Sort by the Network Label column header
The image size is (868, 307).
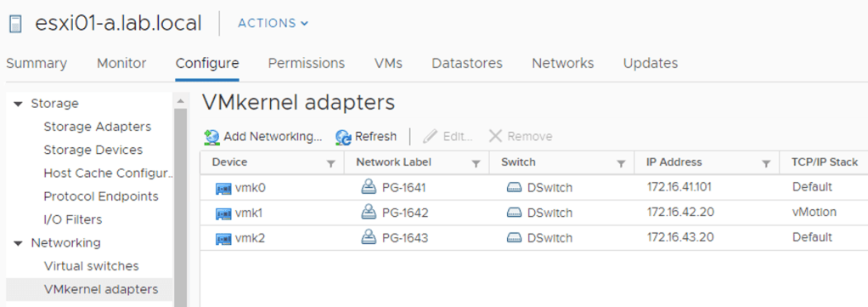point(393,162)
